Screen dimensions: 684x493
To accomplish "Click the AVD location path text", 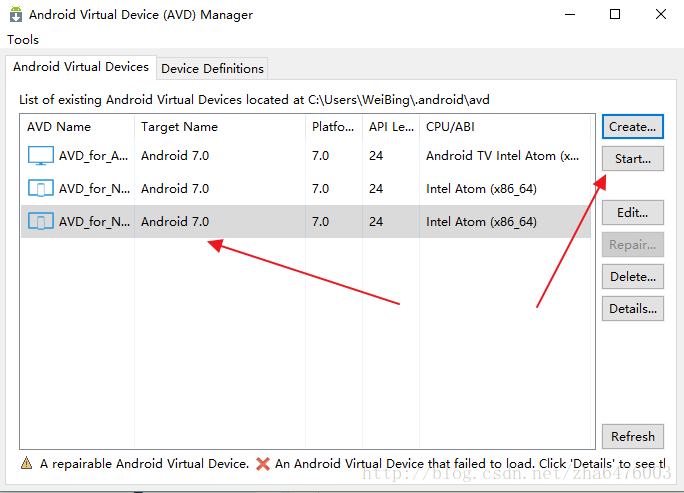I will 399,100.
